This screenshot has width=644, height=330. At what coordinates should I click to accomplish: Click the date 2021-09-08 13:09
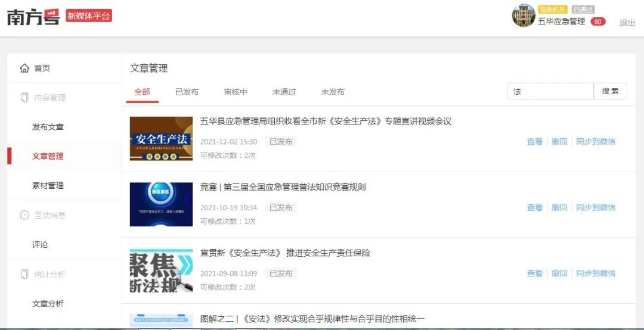(x=228, y=274)
